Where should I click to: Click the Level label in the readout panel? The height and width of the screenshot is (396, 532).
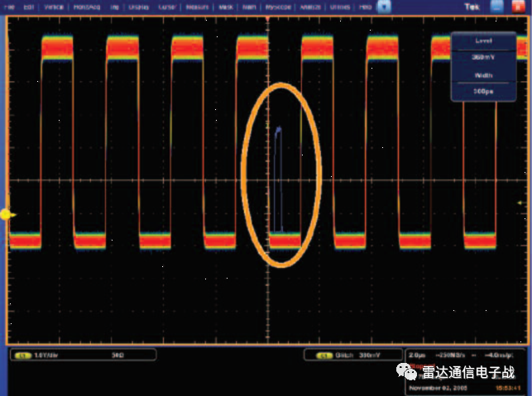483,41
